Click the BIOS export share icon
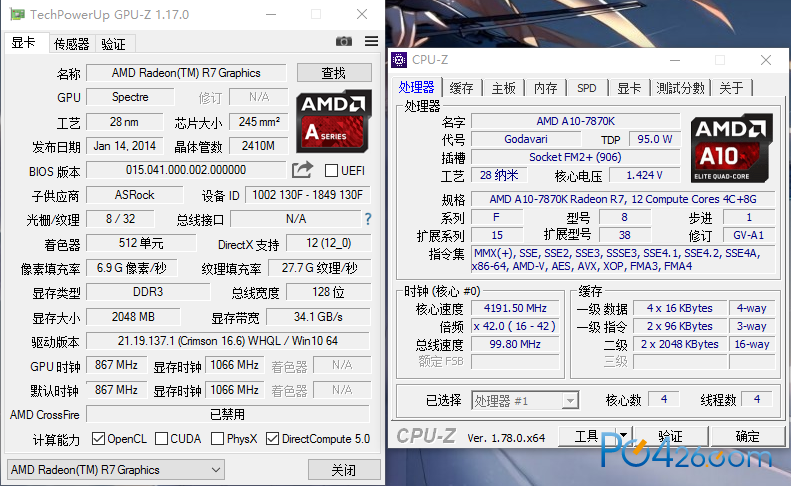The height and width of the screenshot is (486, 791). (303, 170)
